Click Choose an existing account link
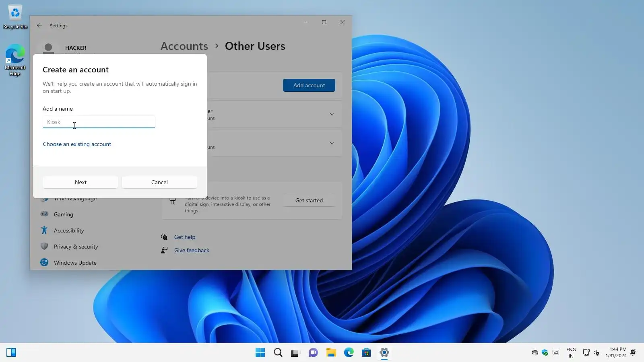The width and height of the screenshot is (644, 362). click(77, 144)
